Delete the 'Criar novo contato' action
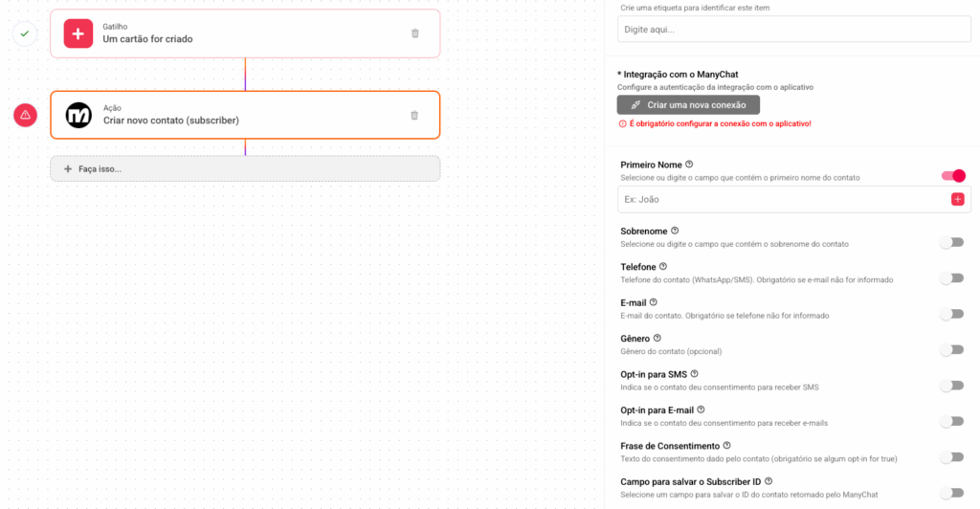980x509 pixels. pyautogui.click(x=414, y=116)
